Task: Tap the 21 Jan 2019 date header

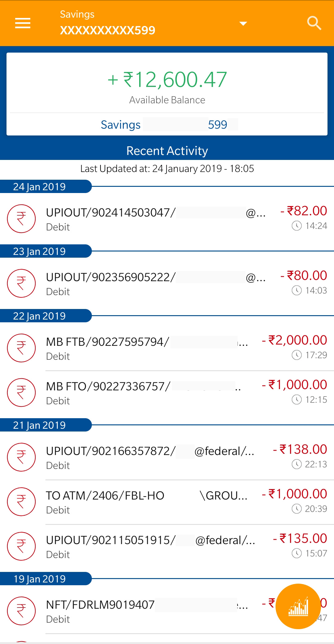Action: (39, 425)
